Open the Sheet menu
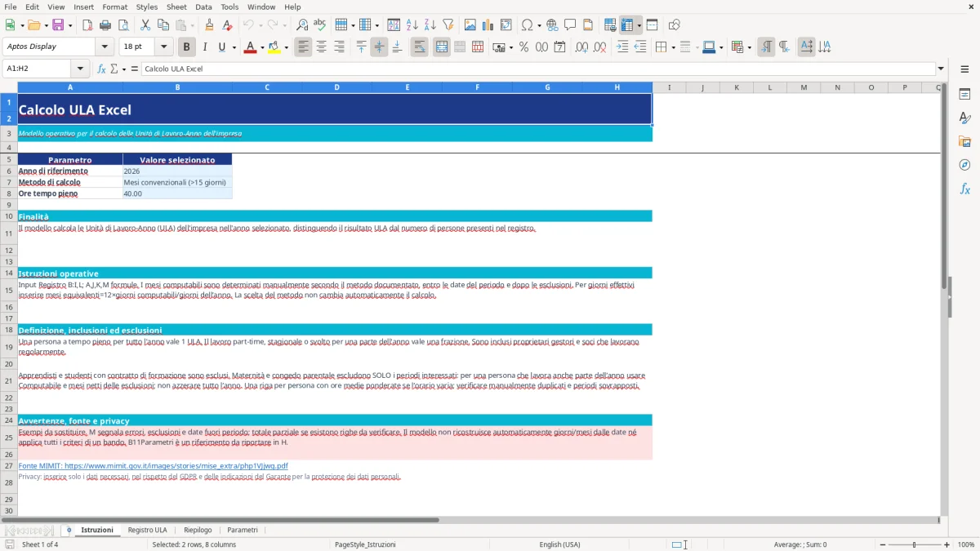Viewport: 980px width, 551px height. coord(176,7)
